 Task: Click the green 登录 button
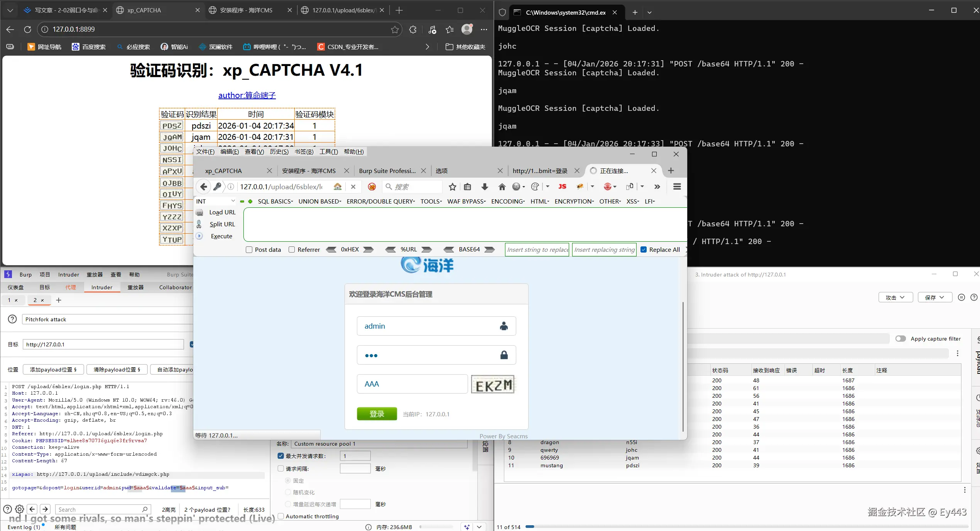pyautogui.click(x=377, y=414)
